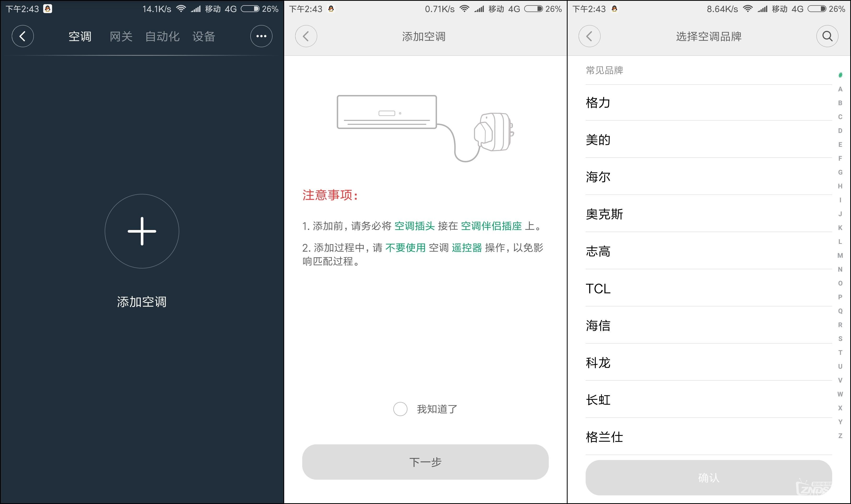The image size is (851, 504).
Task: Switch to the 自动化 tab
Action: pos(162,36)
